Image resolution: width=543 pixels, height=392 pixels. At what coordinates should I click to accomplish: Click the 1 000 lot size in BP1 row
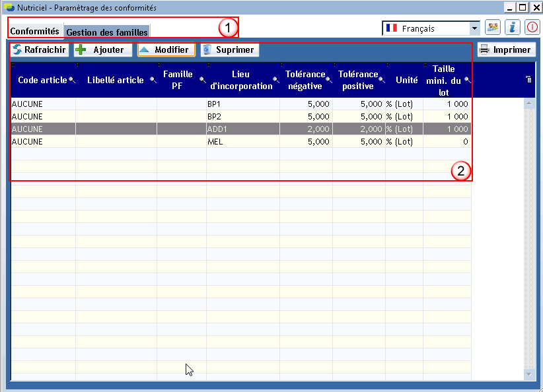click(458, 104)
